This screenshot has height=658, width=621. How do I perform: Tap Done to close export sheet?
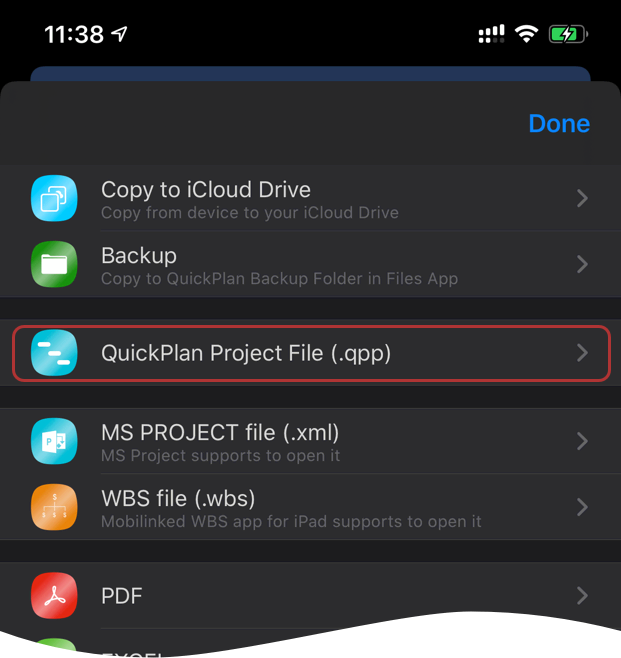pos(559,124)
